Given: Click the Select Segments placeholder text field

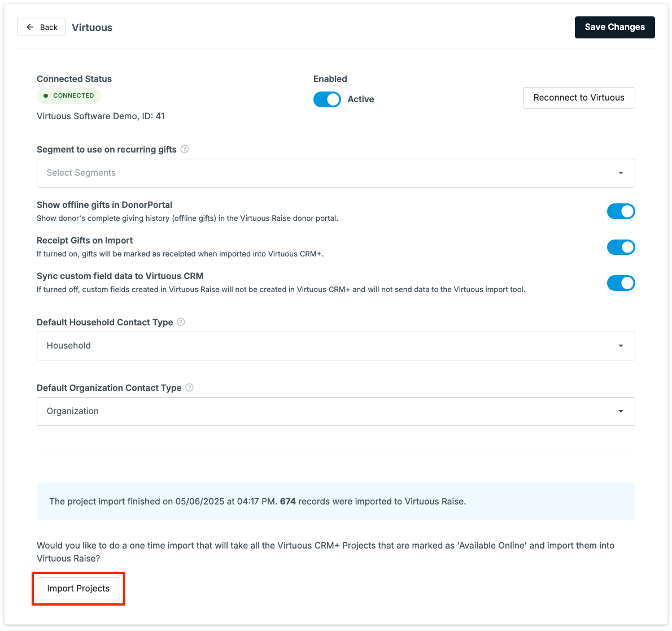Looking at the screenshot, I should tap(335, 173).
